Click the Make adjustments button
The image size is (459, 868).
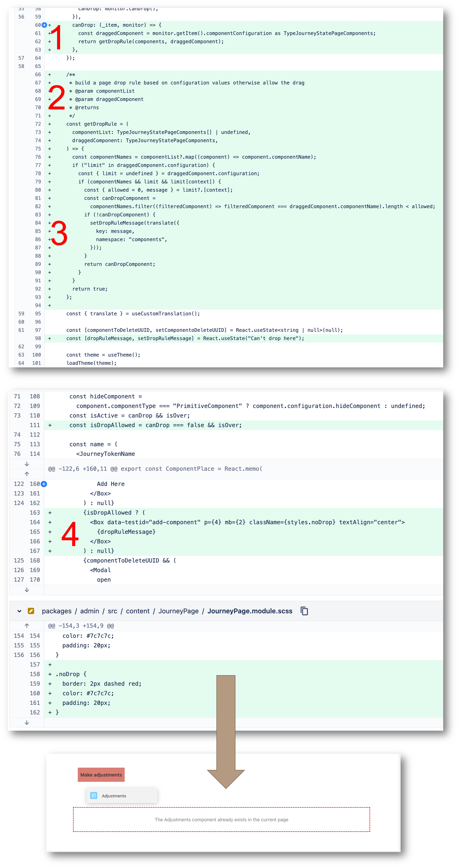click(101, 775)
